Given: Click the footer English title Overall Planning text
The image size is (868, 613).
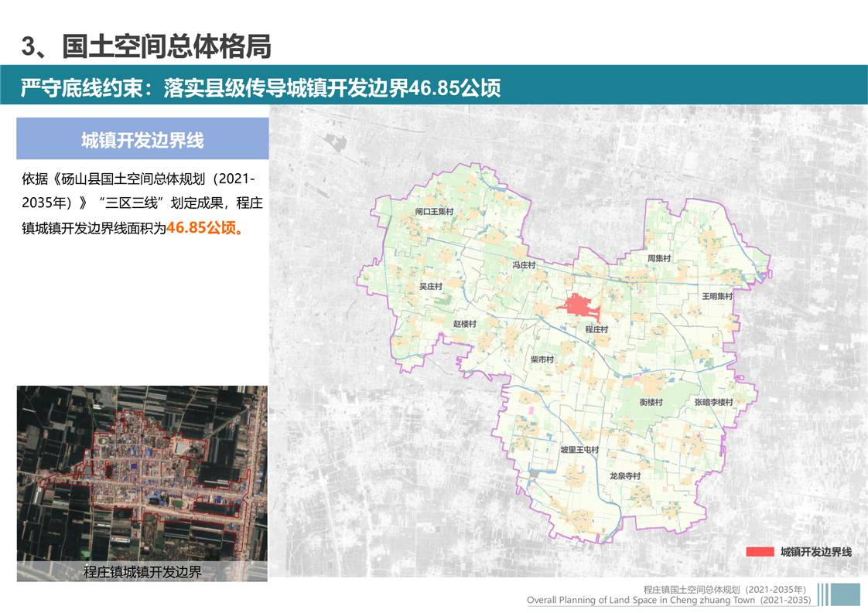Looking at the screenshot, I should (668, 600).
